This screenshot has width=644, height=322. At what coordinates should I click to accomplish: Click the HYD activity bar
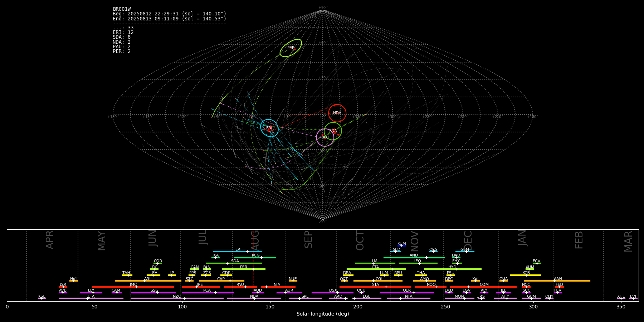453,269
